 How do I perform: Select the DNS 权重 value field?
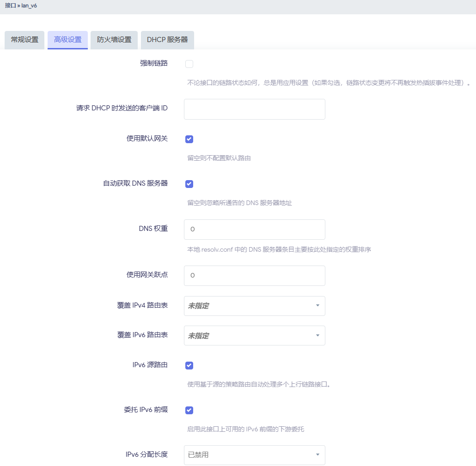click(x=254, y=229)
